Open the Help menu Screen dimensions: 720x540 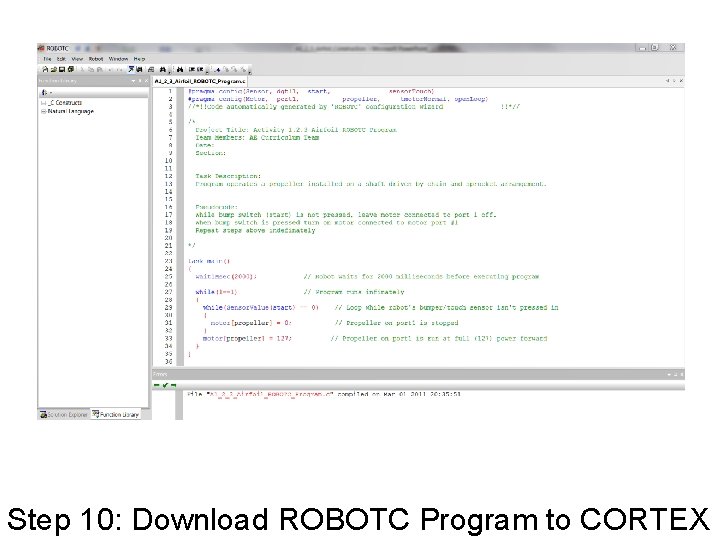click(139, 59)
